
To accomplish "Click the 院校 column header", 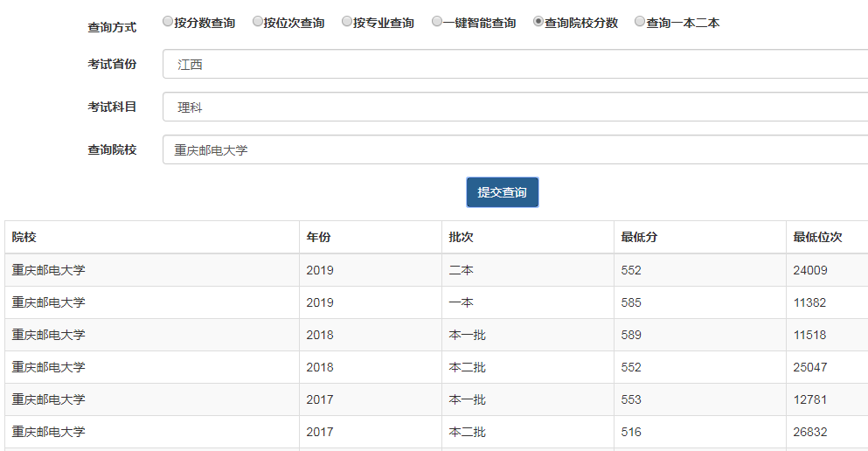I will 24,238.
